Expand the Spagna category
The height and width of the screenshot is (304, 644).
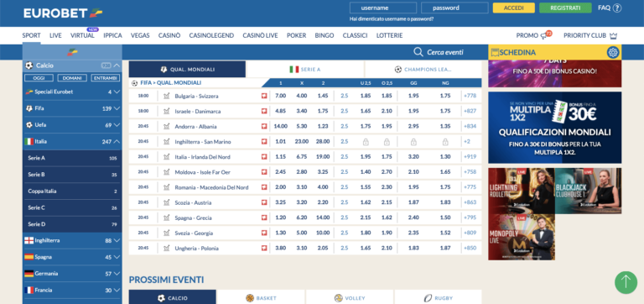point(117,257)
